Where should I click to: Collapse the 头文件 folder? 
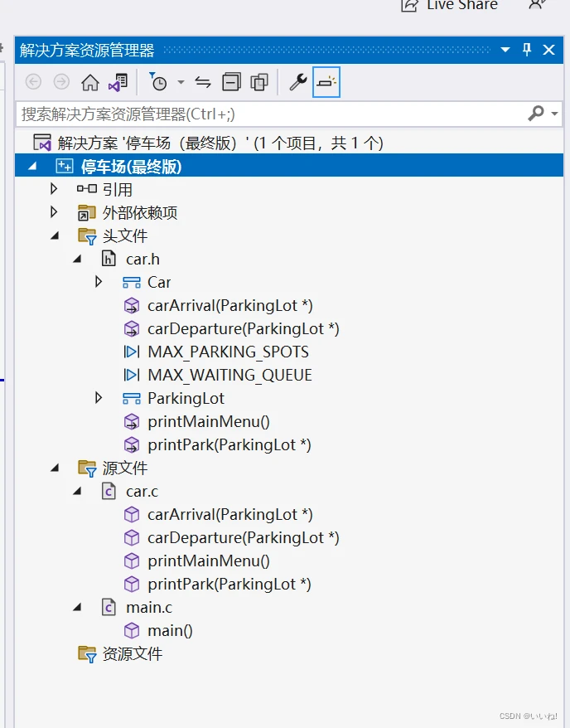[x=55, y=235]
